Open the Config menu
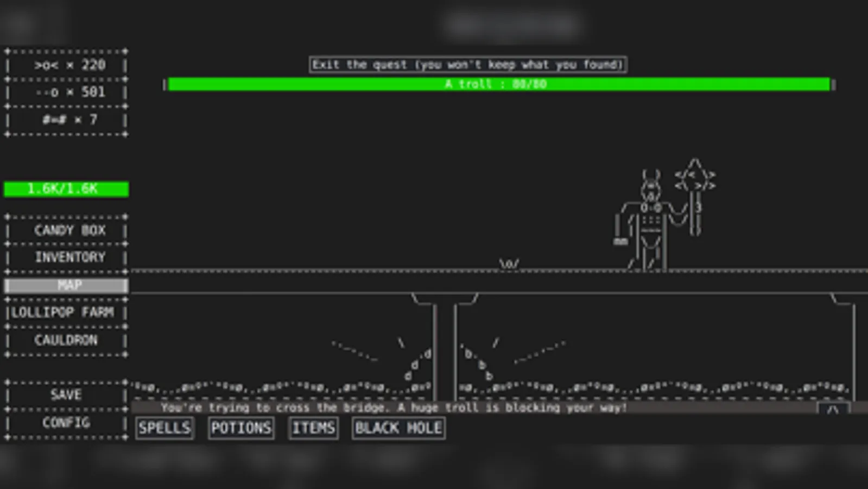The height and width of the screenshot is (489, 868). coord(66,423)
